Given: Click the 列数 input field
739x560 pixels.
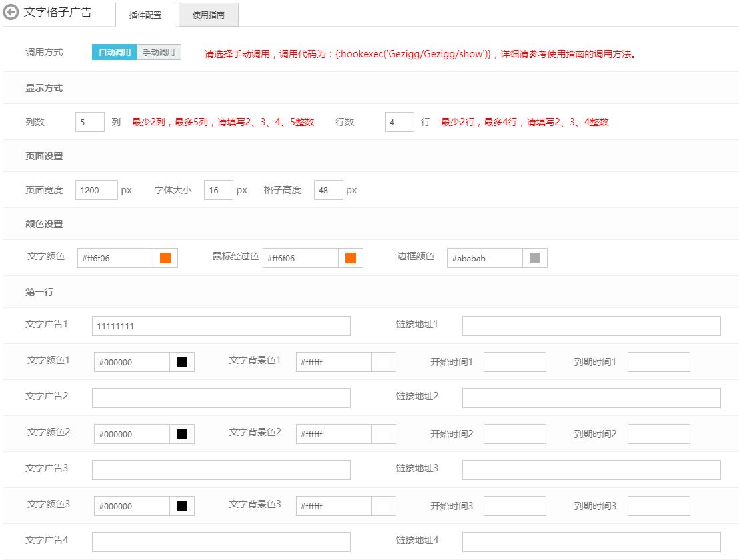Looking at the screenshot, I should pos(90,123).
